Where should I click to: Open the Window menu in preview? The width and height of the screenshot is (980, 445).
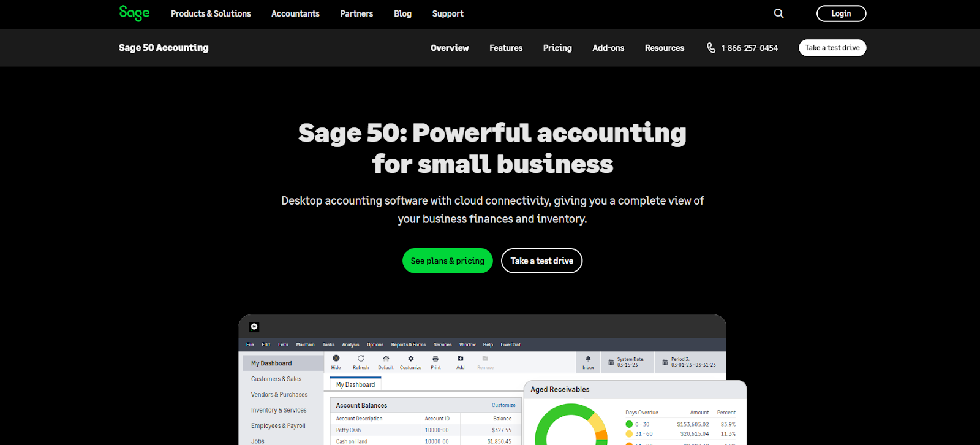click(467, 344)
